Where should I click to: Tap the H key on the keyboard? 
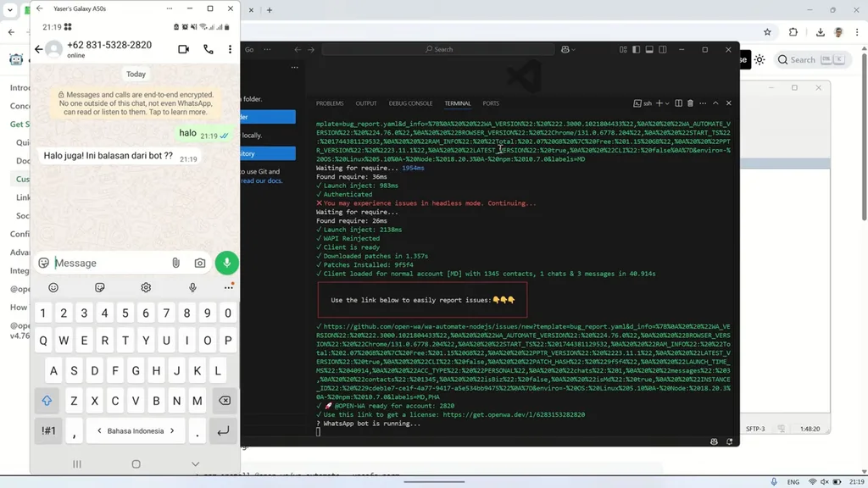coord(156,371)
